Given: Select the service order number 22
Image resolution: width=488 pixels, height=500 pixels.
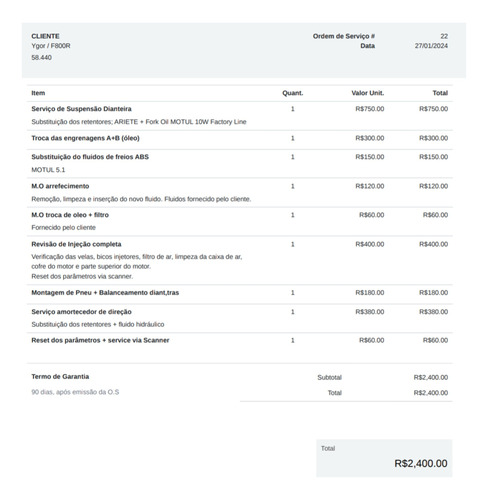Looking at the screenshot, I should [444, 36].
